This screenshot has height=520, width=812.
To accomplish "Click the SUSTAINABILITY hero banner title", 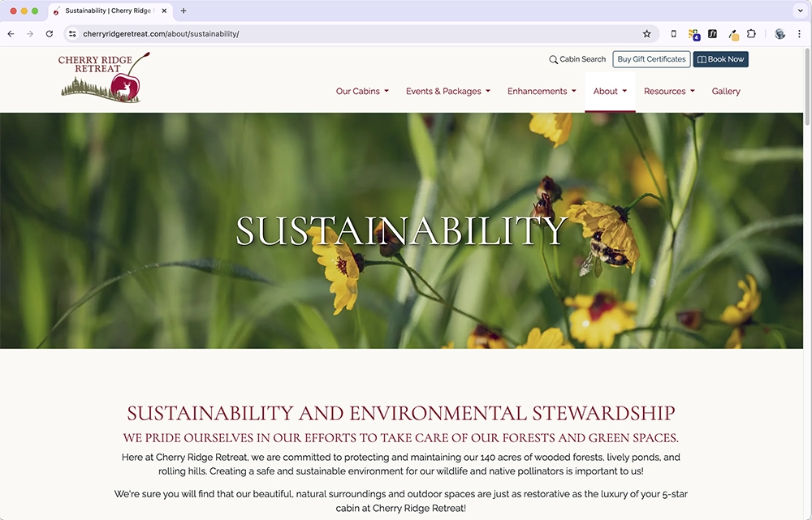I will (401, 230).
